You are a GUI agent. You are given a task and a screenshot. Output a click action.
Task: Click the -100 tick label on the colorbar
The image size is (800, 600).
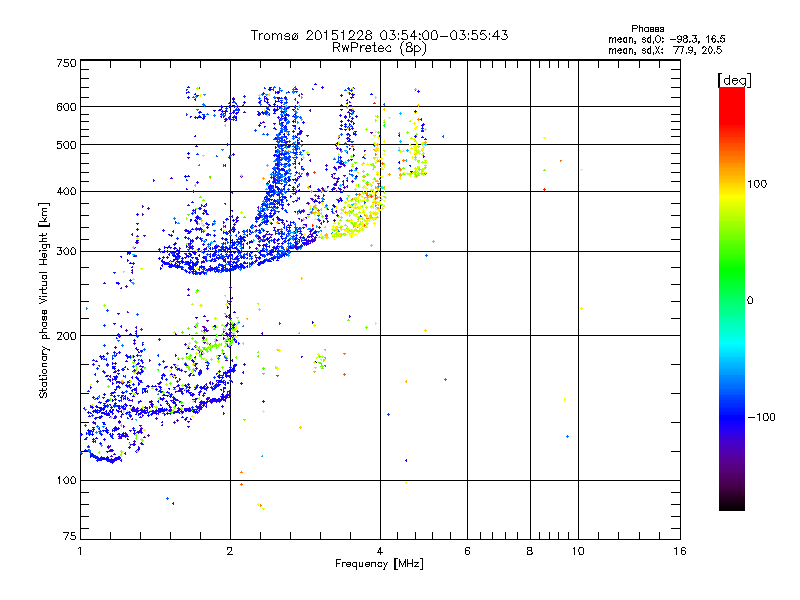tap(761, 417)
